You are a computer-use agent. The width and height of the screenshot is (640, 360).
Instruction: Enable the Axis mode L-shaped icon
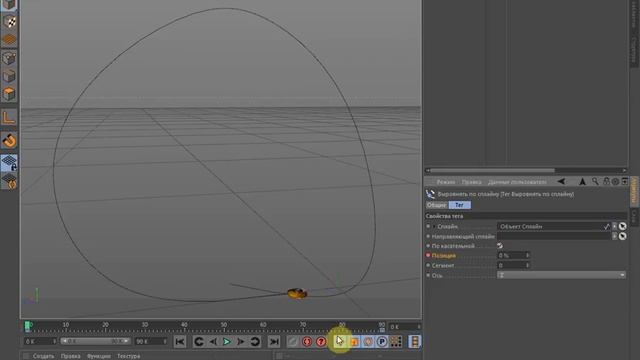(x=9, y=117)
